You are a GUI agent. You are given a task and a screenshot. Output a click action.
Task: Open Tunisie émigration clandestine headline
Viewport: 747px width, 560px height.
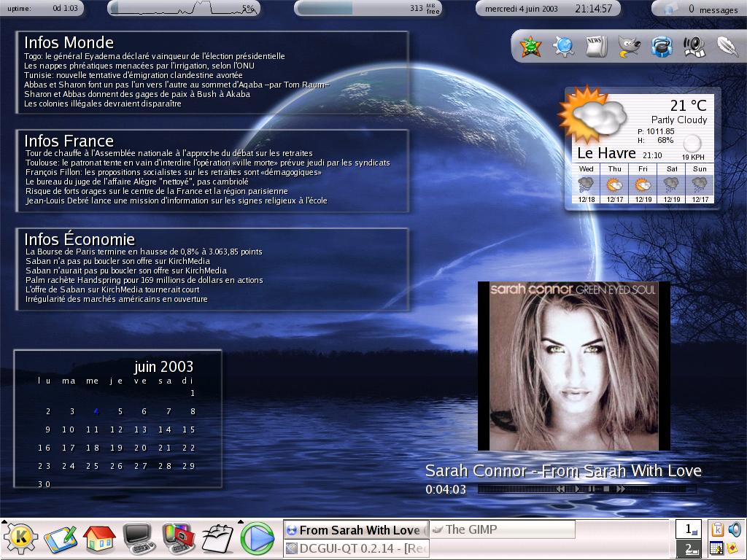133,75
